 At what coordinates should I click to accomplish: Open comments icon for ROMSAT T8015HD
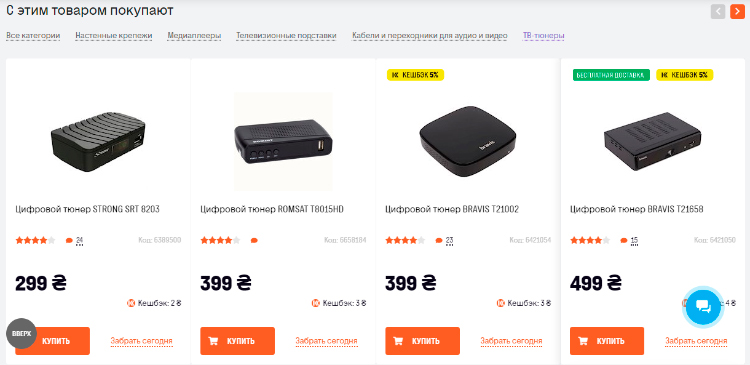pyautogui.click(x=254, y=241)
